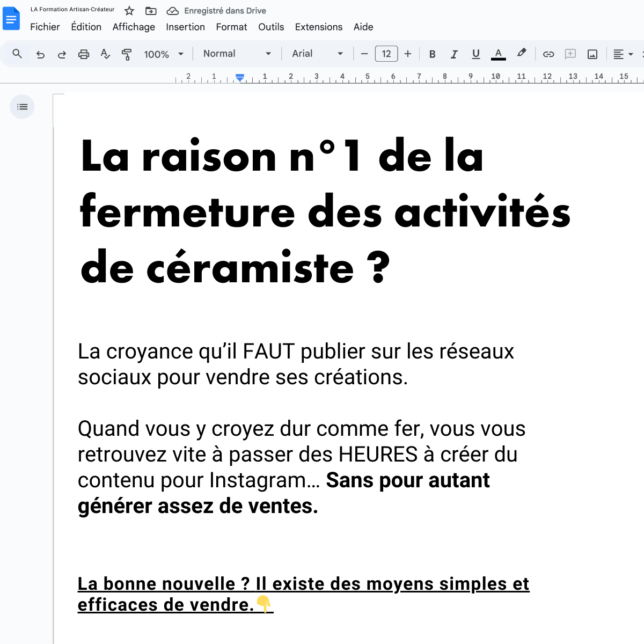Star the document LA Formation Artisan-Créateur

click(x=129, y=11)
